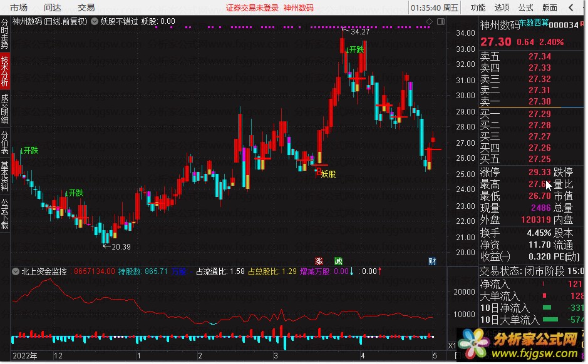Click the diamond icon atop the chart
This screenshot has width=588, height=364.
[430, 22]
